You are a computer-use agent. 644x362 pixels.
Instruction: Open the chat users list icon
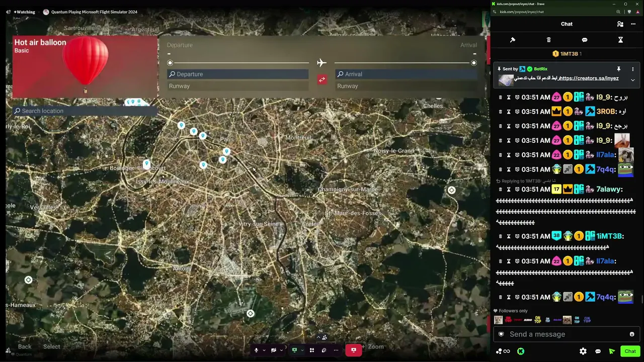click(620, 24)
